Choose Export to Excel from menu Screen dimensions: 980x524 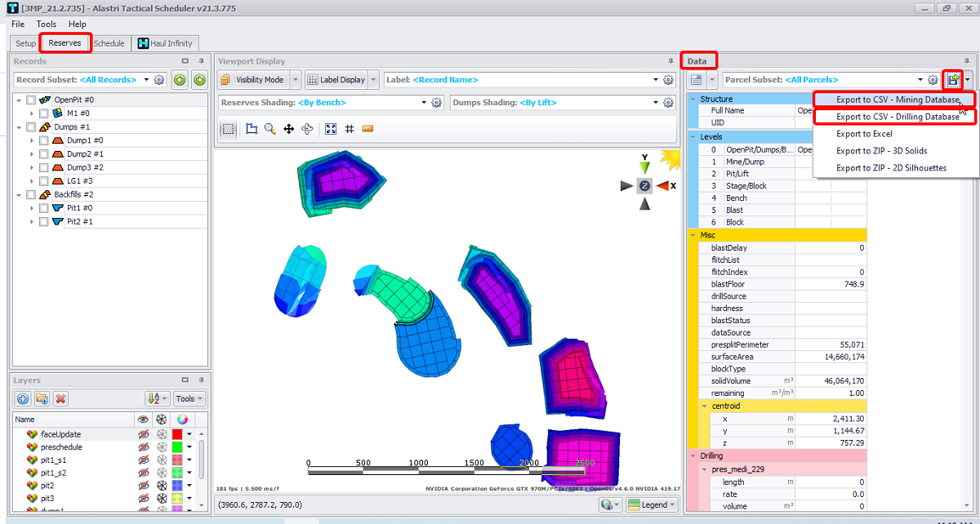[x=864, y=134]
